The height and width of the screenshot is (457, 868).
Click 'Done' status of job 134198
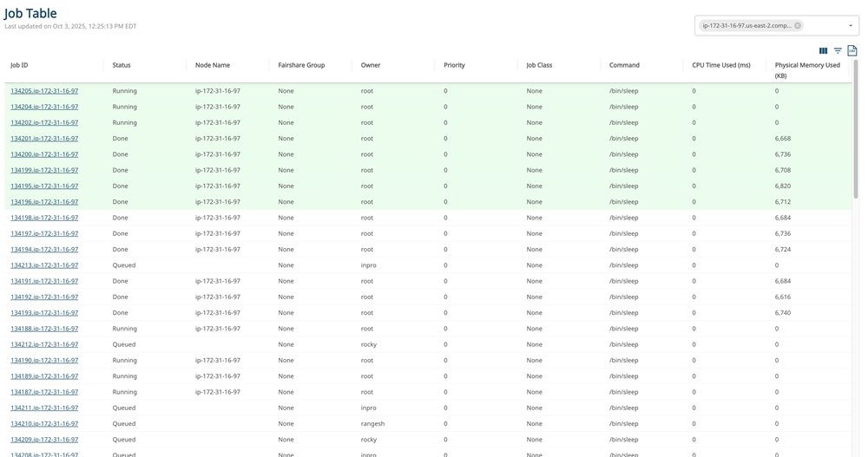[x=120, y=218]
